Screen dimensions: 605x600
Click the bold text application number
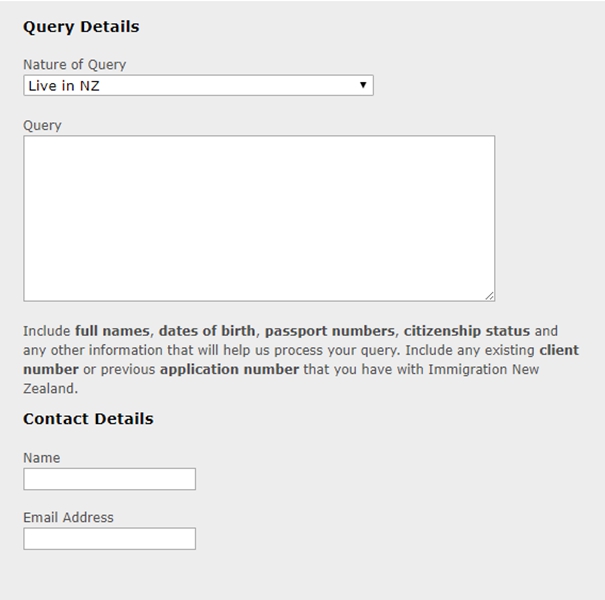click(x=229, y=370)
